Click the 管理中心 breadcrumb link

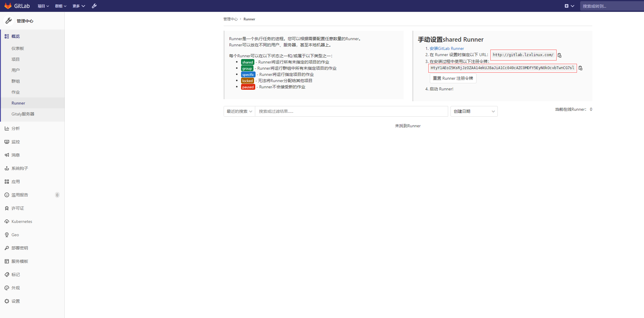coord(230,19)
